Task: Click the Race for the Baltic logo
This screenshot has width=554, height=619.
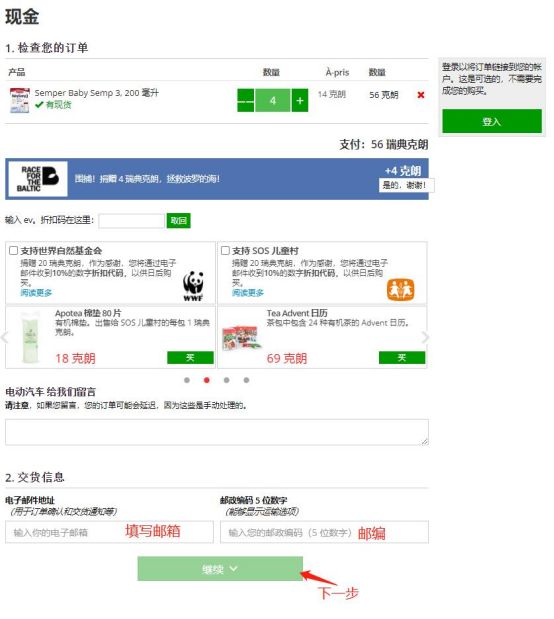Action: (38, 179)
